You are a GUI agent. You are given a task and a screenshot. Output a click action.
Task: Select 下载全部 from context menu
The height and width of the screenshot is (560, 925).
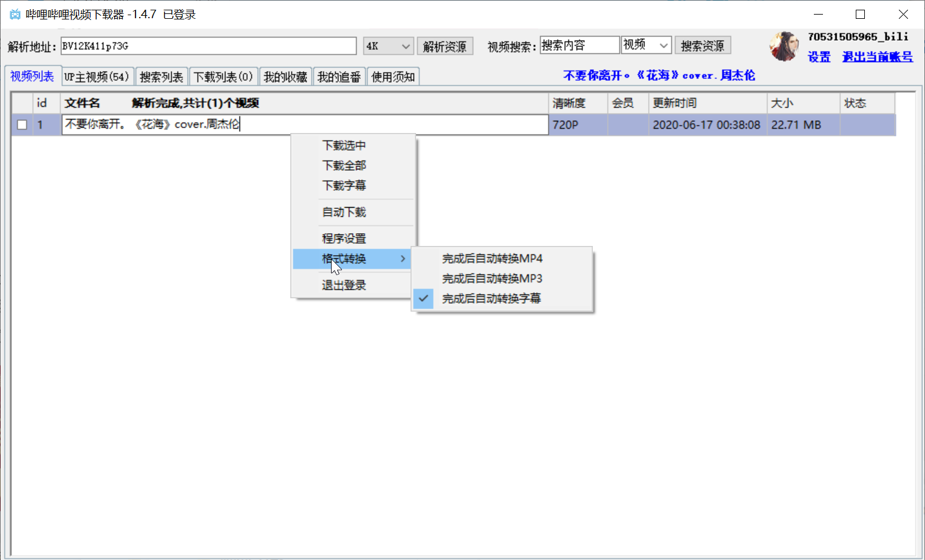(344, 165)
